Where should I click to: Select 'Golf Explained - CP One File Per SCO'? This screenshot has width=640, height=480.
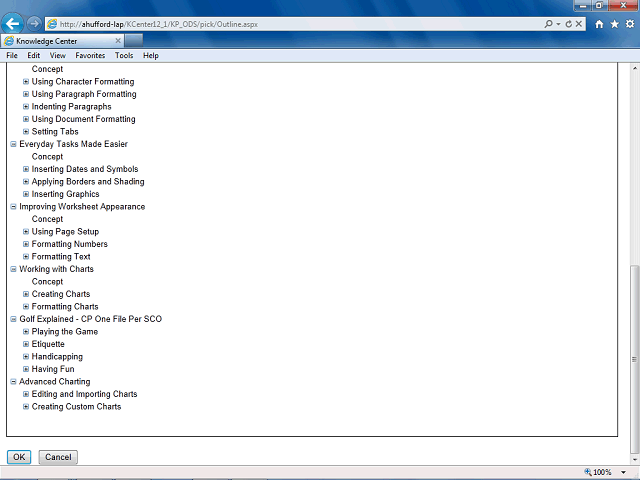click(x=91, y=319)
